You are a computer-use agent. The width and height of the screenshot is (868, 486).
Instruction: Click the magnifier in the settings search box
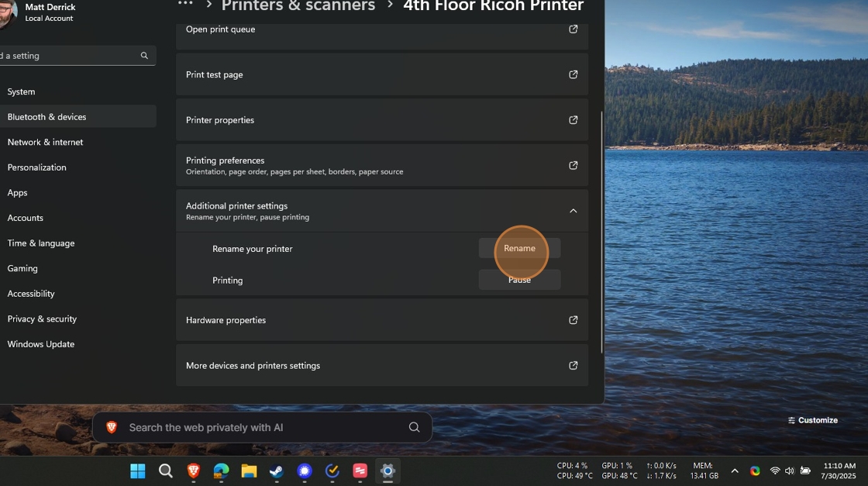(144, 55)
